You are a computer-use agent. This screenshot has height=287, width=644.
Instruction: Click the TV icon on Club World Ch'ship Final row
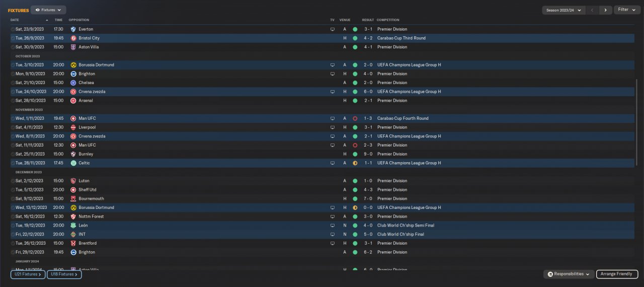(x=332, y=234)
